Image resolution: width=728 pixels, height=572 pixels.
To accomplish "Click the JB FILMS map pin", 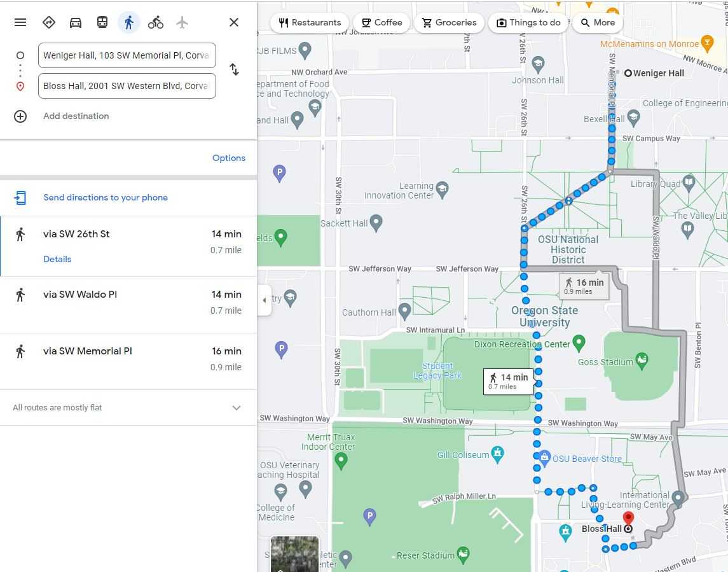I will 305,50.
